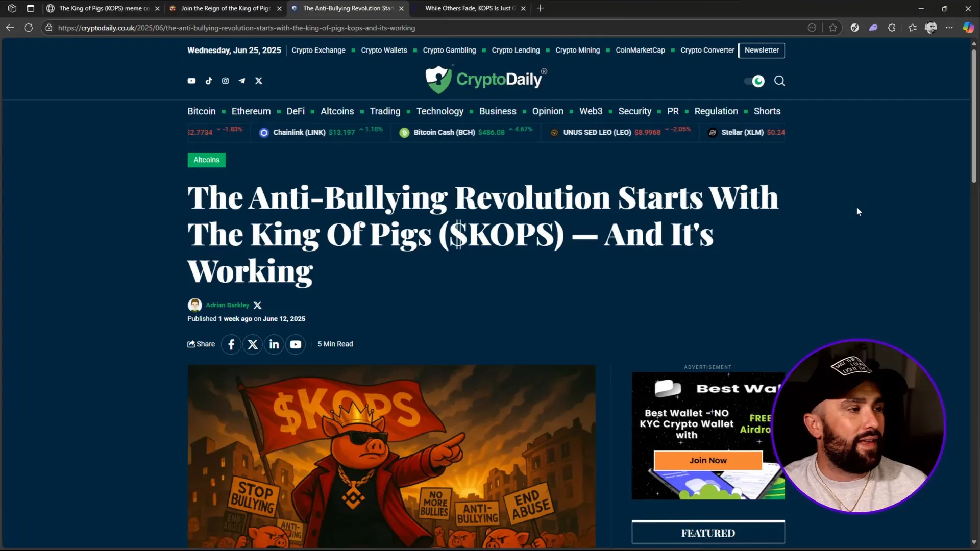Open Trading category in nav menu
This screenshot has width=980, height=551.
coord(385,111)
